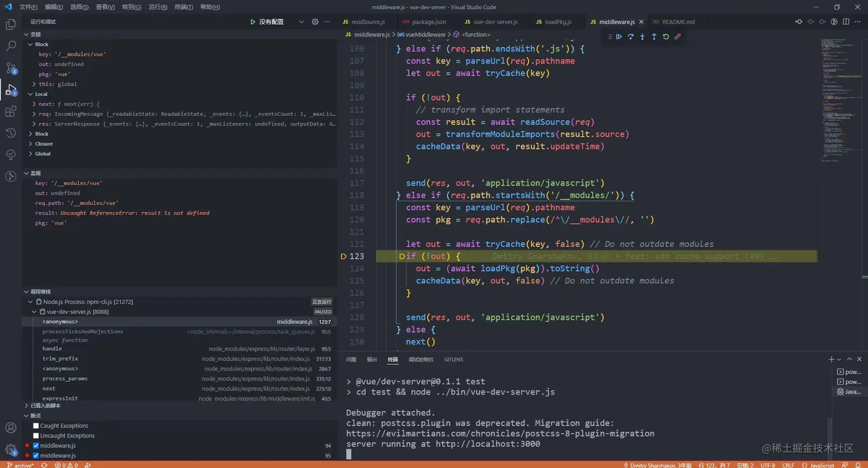Toggle breakpoint on line 123 gutter marker
Image resolution: width=868 pixels, height=468 pixels.
click(x=343, y=256)
